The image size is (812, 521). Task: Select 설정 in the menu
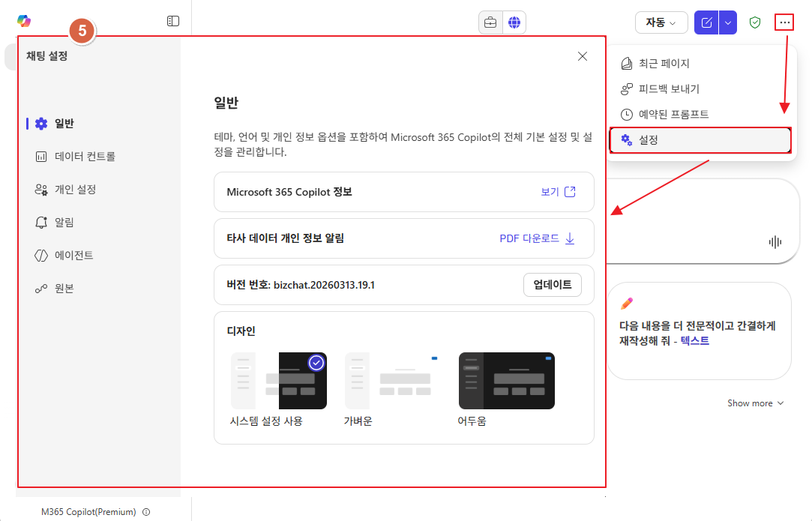coord(700,140)
